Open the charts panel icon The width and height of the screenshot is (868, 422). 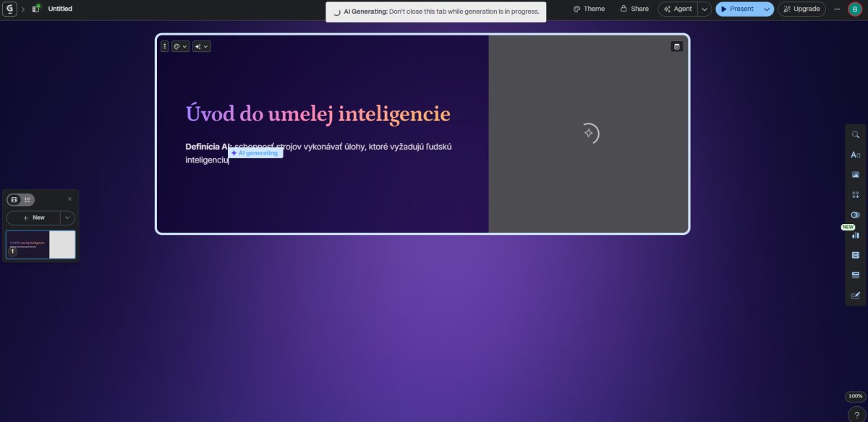856,235
